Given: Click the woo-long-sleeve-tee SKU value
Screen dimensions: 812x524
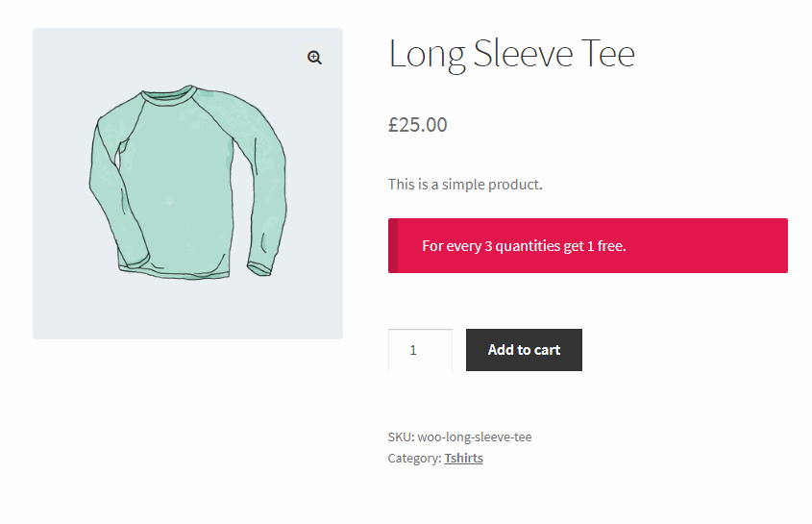Looking at the screenshot, I should click(474, 437).
